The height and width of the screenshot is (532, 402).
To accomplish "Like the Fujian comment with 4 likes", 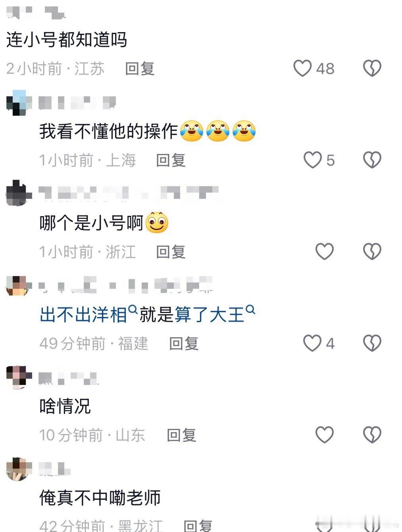I will (312, 343).
